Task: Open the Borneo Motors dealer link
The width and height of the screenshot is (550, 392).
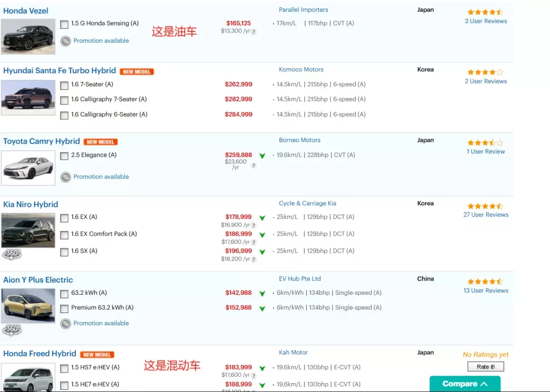Action: 299,140
